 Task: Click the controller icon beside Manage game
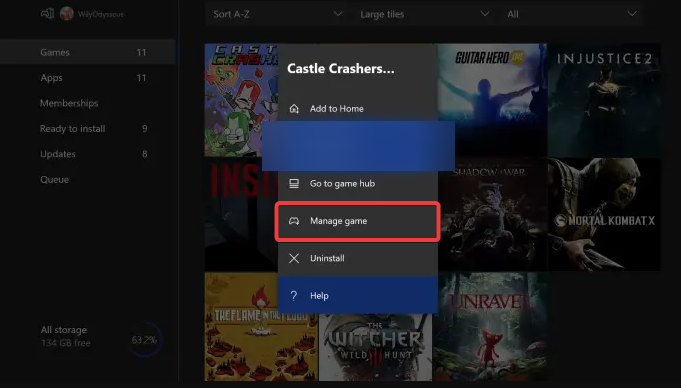pos(294,221)
